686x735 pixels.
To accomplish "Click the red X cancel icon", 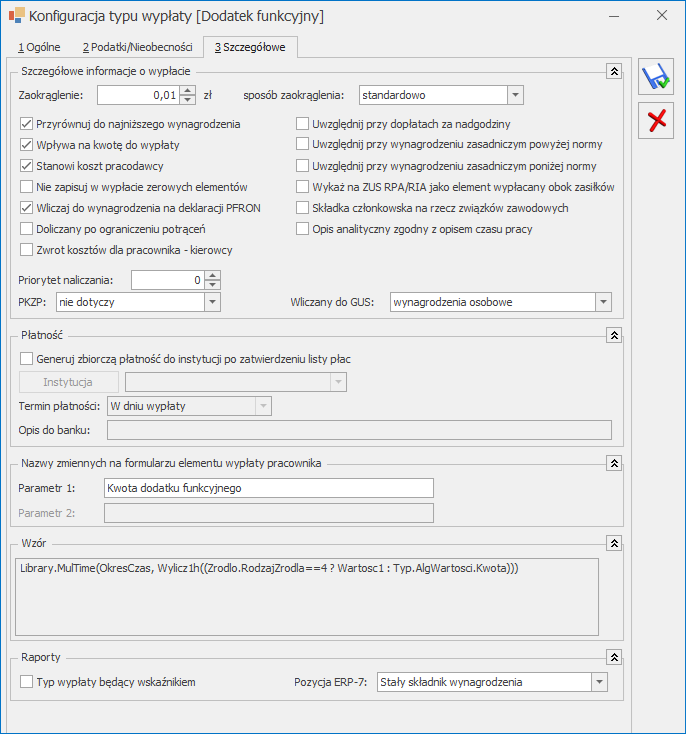I will [x=656, y=121].
